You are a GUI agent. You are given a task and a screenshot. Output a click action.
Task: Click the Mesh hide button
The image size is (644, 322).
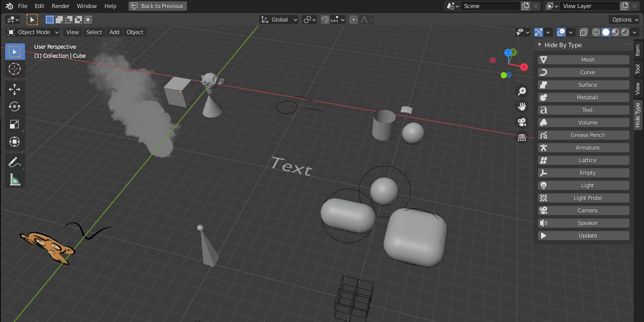(583, 60)
